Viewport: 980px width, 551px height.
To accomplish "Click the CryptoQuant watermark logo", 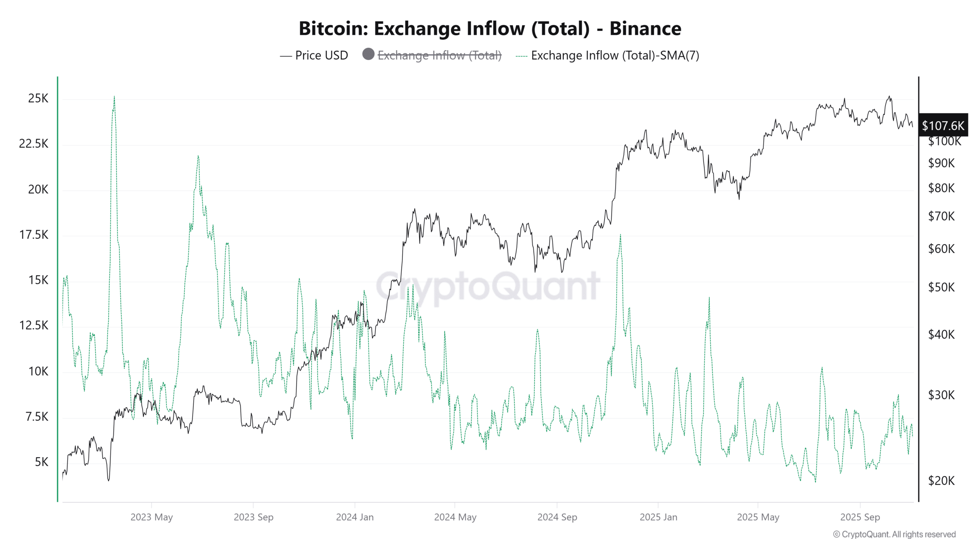I will 488,286.
